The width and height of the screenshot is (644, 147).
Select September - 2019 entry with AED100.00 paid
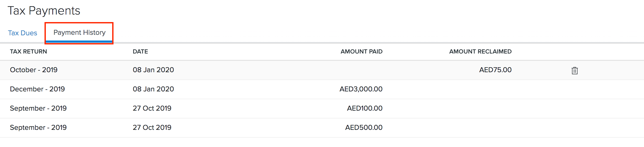point(38,108)
